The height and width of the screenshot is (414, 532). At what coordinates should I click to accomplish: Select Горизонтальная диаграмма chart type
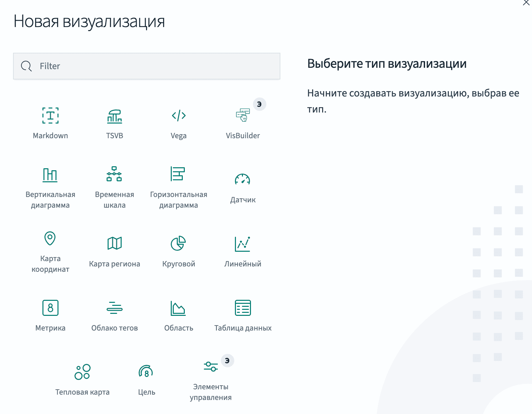[179, 175]
